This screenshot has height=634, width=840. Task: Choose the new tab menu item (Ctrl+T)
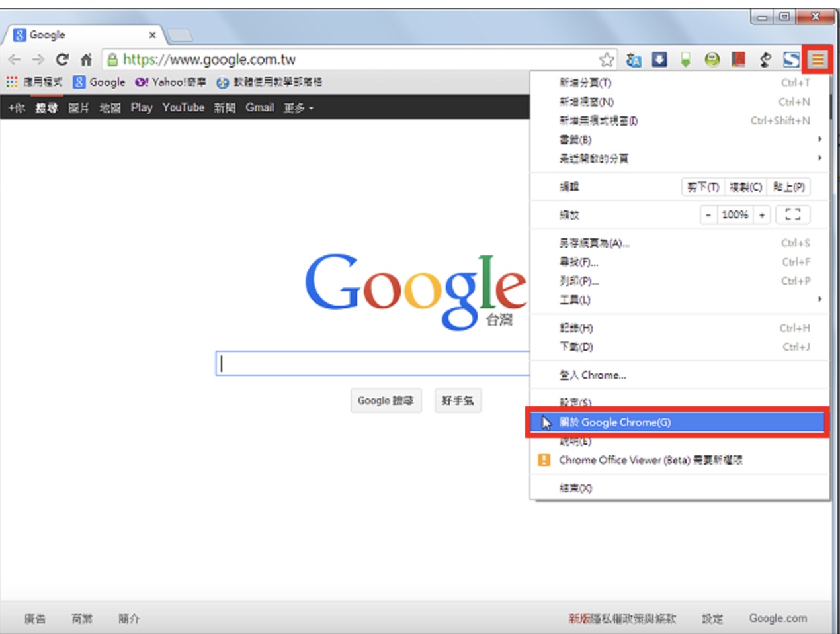680,83
